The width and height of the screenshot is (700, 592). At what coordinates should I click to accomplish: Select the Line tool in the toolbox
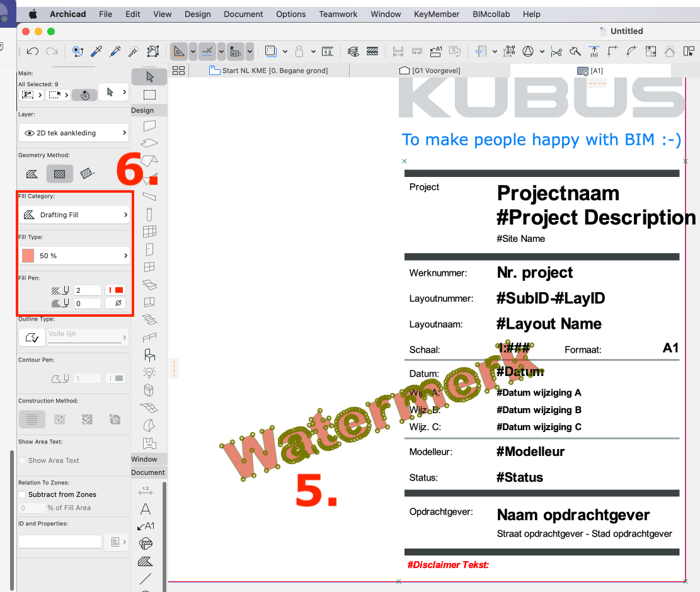[146, 579]
